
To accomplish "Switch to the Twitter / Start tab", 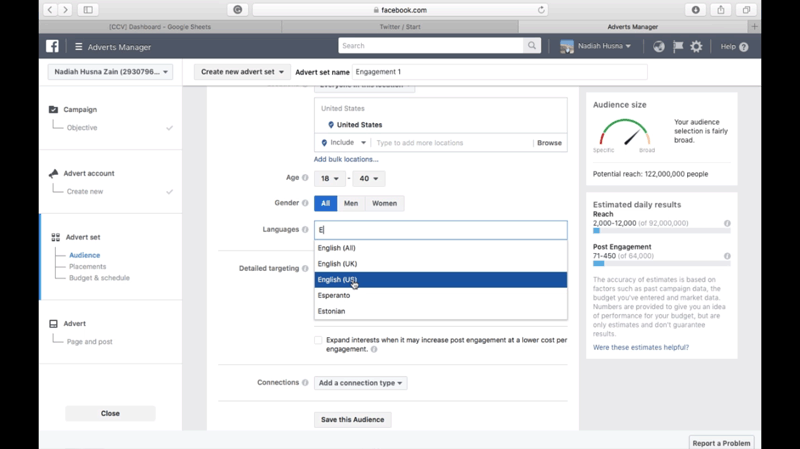I will pyautogui.click(x=401, y=27).
